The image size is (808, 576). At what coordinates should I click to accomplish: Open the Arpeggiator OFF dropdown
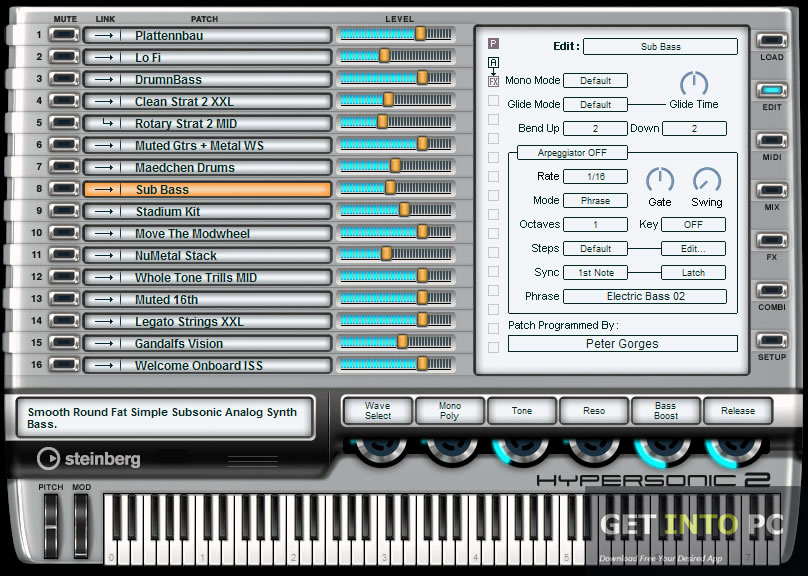click(572, 153)
